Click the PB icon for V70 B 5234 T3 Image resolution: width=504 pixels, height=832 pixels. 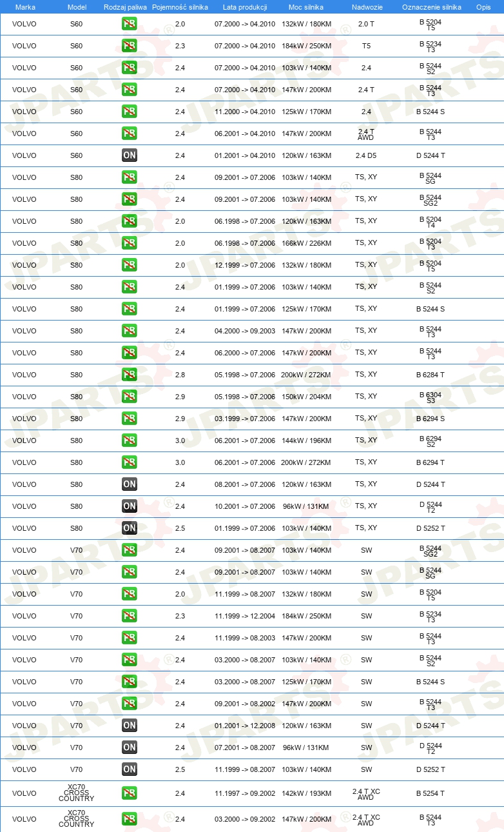click(129, 617)
